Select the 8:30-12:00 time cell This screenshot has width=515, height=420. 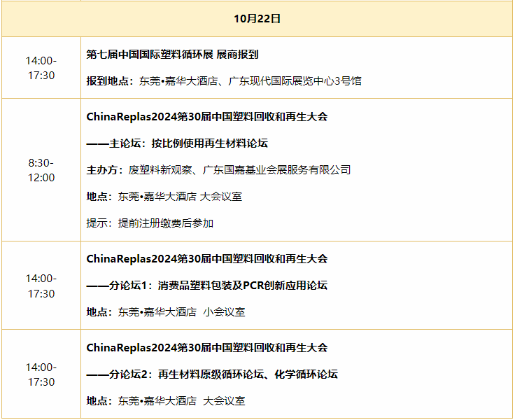coord(41,170)
